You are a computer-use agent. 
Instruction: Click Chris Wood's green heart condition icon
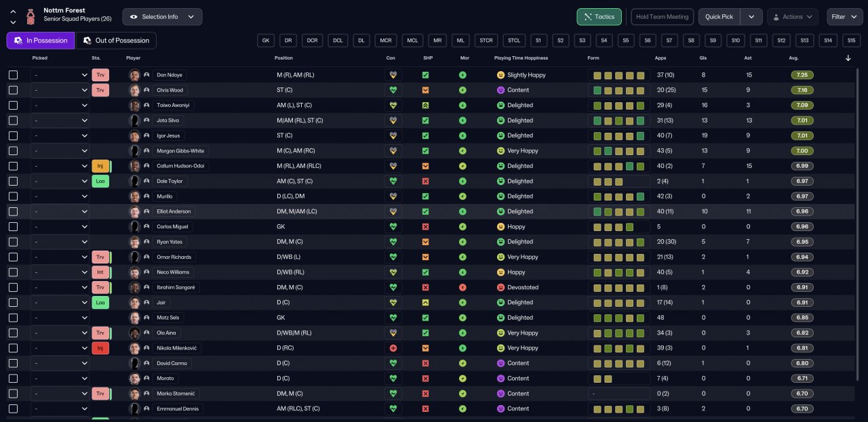tap(393, 90)
